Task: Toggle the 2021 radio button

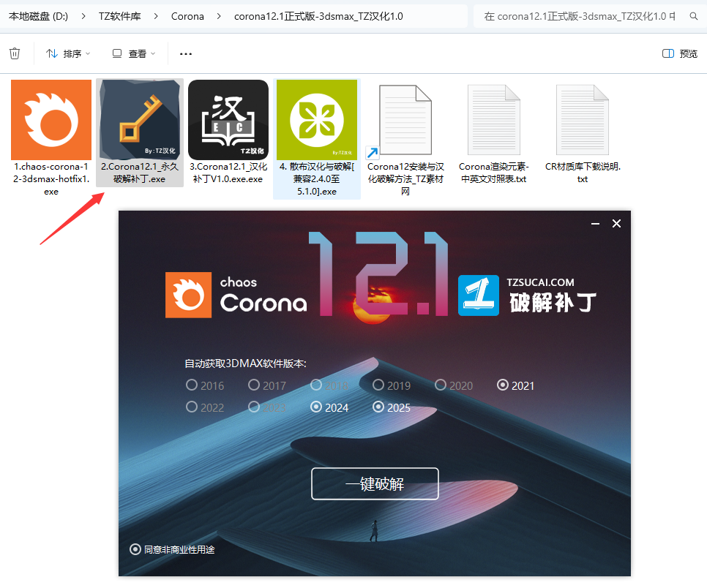Action: [x=502, y=385]
